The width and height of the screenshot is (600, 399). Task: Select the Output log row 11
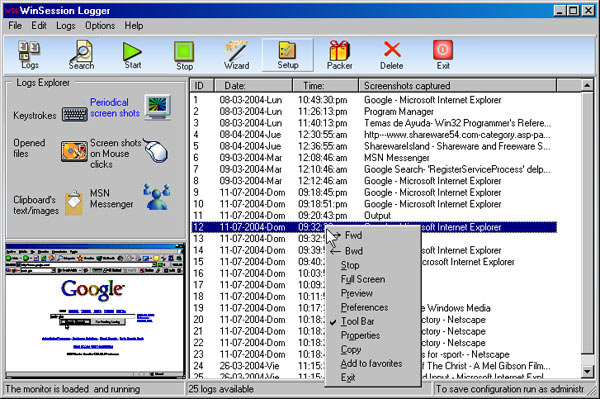point(374,215)
